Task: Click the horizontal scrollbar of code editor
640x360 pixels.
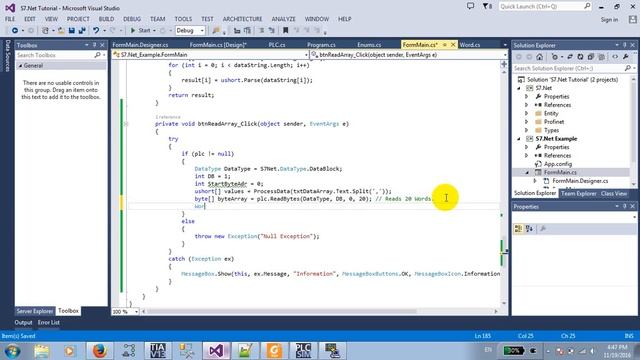Action: click(320, 311)
